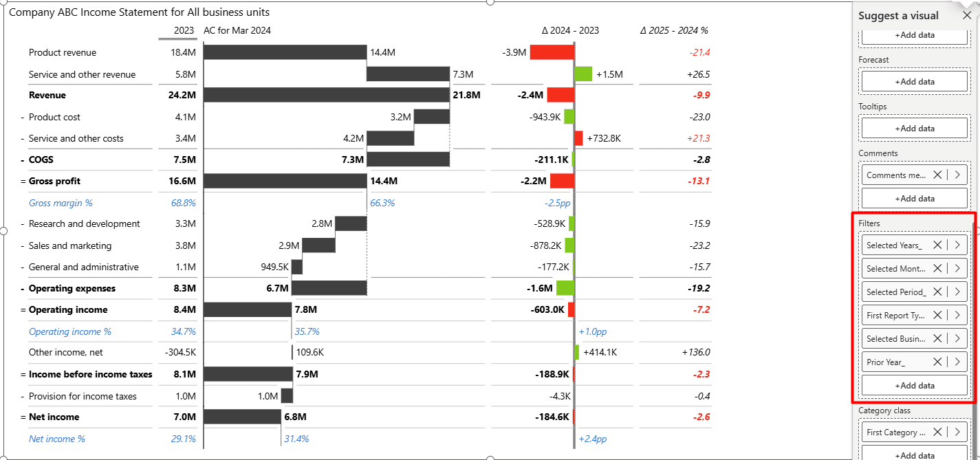
Task: Remove Selected Years_ from Filters
Action: pyautogui.click(x=937, y=245)
